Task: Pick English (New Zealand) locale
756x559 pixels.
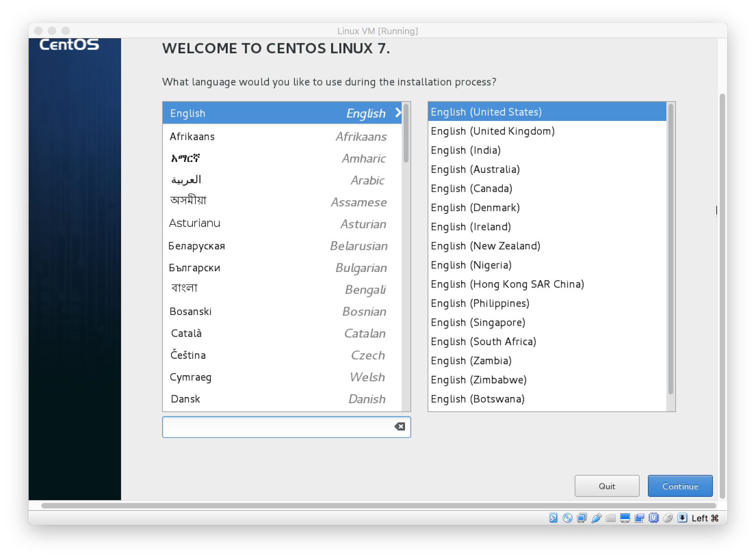Action: pos(547,246)
